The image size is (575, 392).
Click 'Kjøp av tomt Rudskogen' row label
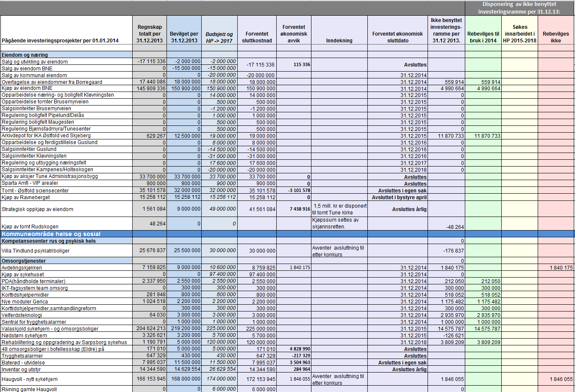pyautogui.click(x=30, y=227)
